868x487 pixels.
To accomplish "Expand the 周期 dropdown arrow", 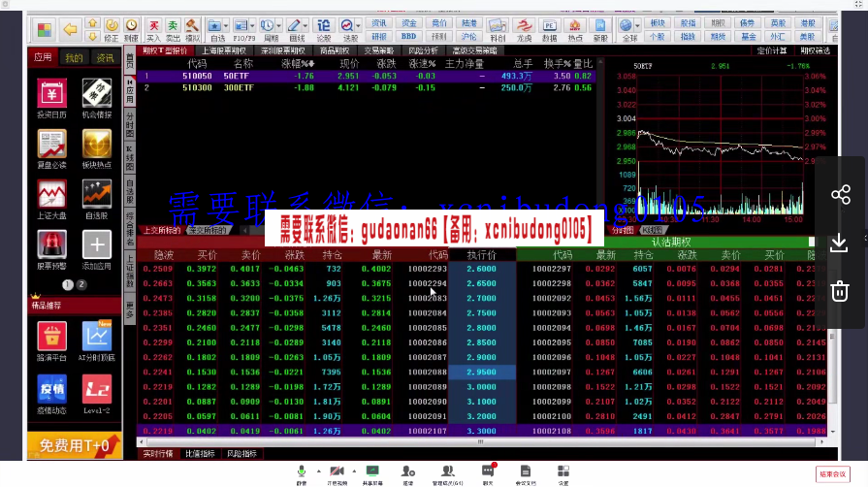I will [x=278, y=26].
